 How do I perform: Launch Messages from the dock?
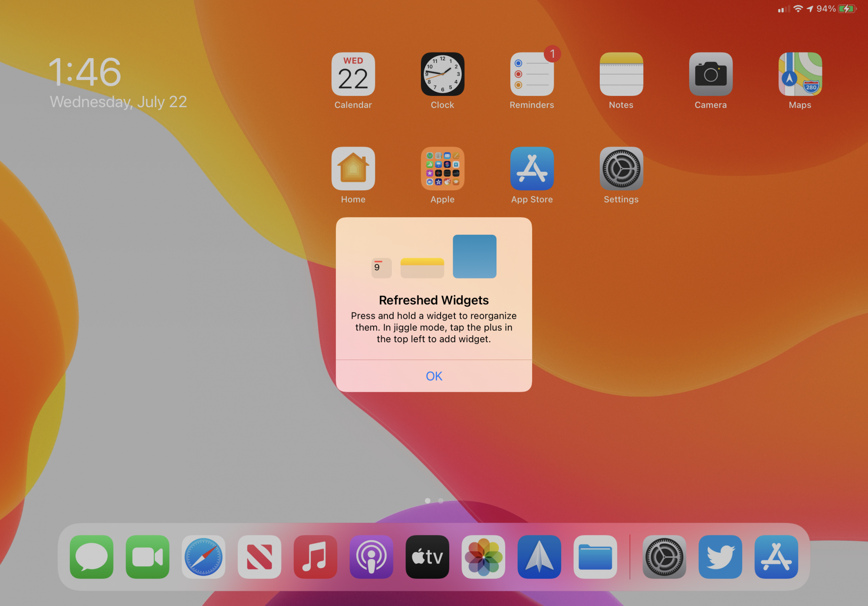click(x=92, y=557)
